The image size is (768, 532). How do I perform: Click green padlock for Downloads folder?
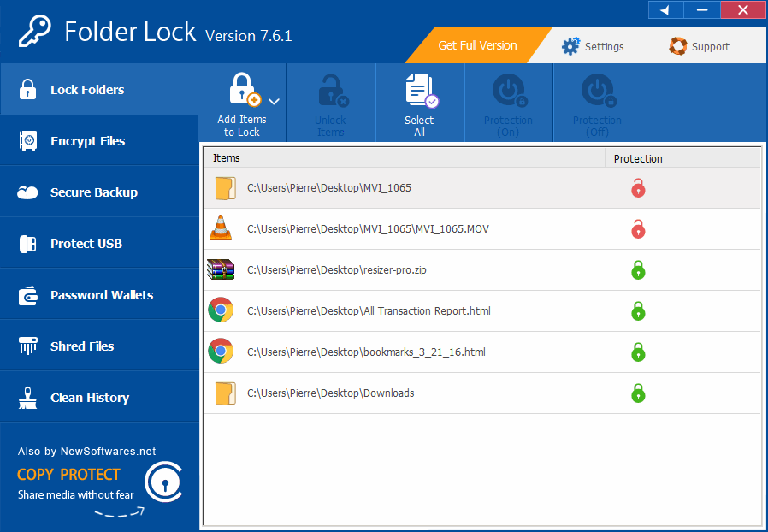coord(638,393)
